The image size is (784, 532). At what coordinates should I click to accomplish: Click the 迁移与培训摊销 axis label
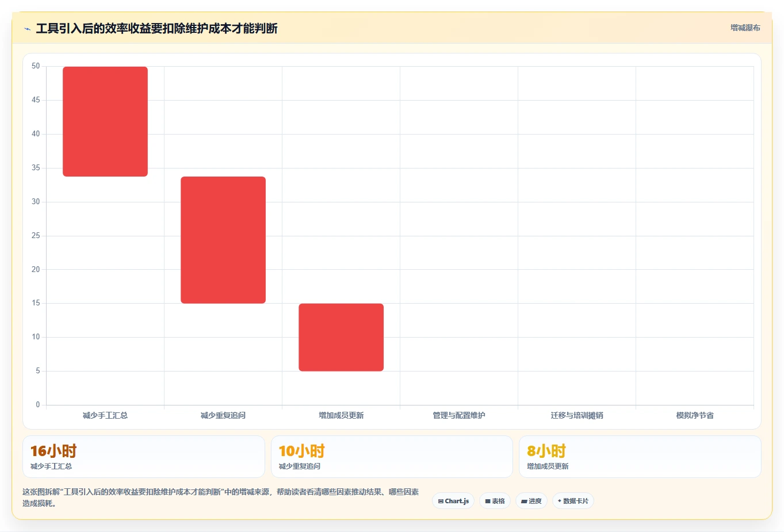(577, 415)
